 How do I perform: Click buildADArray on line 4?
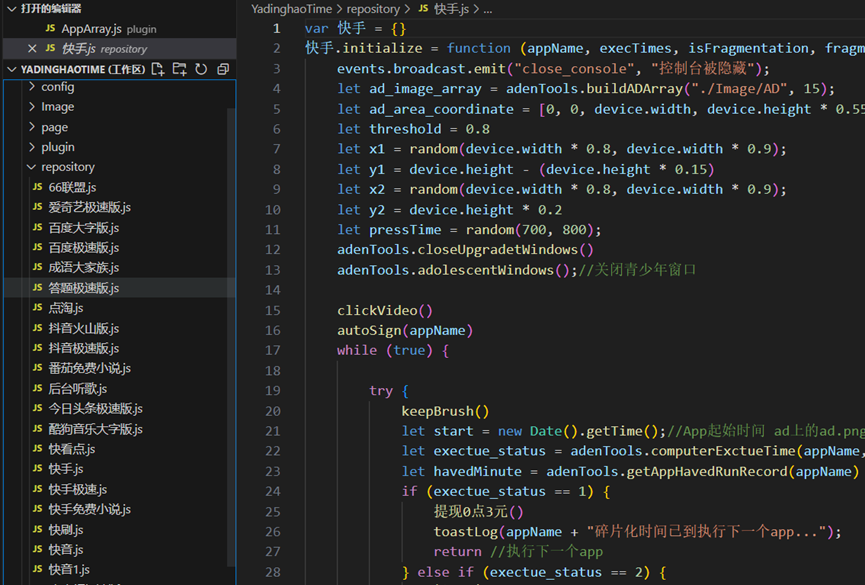click(634, 88)
